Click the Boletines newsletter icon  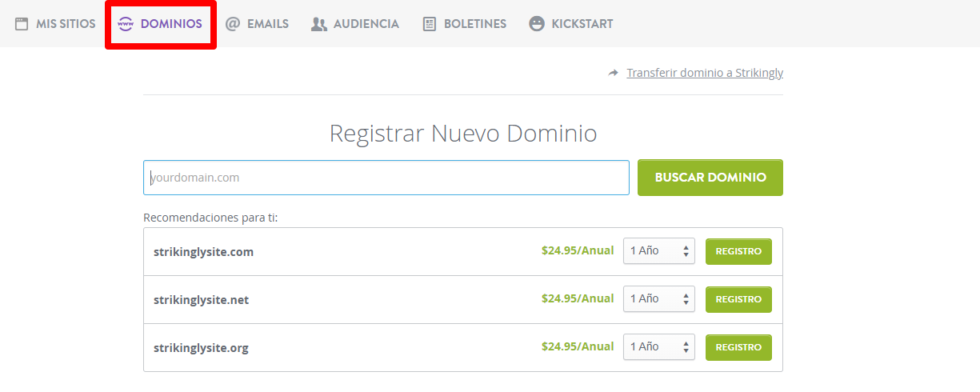click(430, 24)
